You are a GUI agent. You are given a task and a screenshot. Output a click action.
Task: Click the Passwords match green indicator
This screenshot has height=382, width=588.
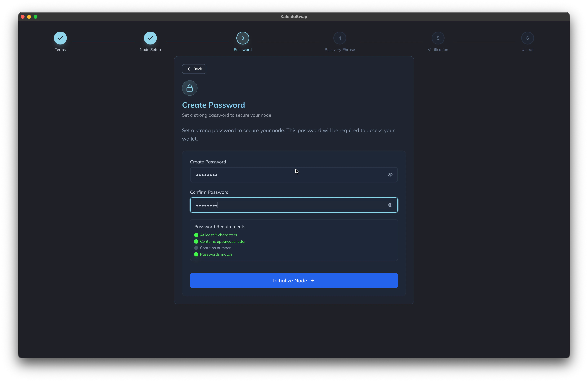(196, 254)
